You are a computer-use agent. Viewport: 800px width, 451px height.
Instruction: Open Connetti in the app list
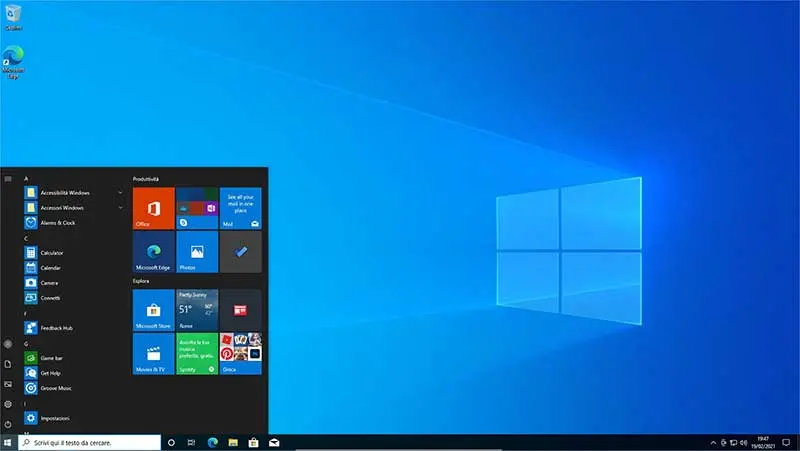[74, 297]
